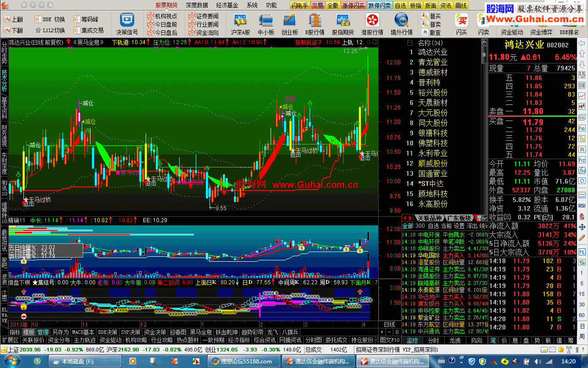Switch to the 资金驱动 bottom tab
Image resolution: width=588 pixels, height=368 pixels.
pyautogui.click(x=110, y=340)
